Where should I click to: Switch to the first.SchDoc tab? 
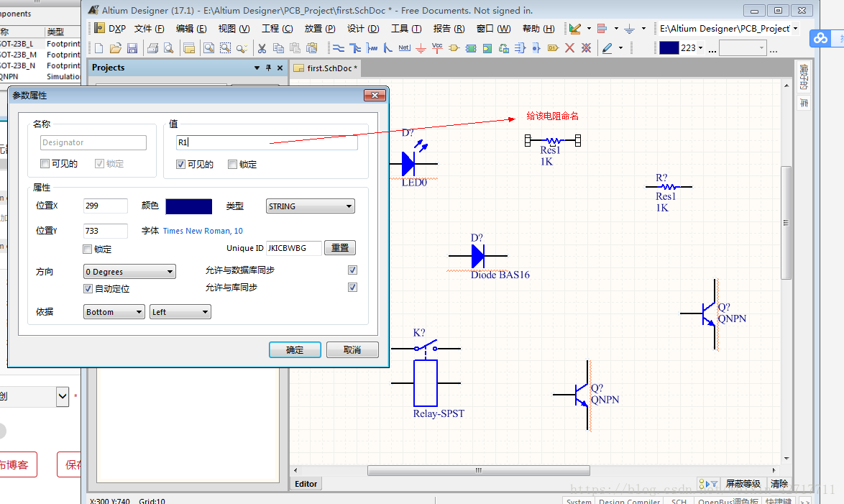point(326,68)
